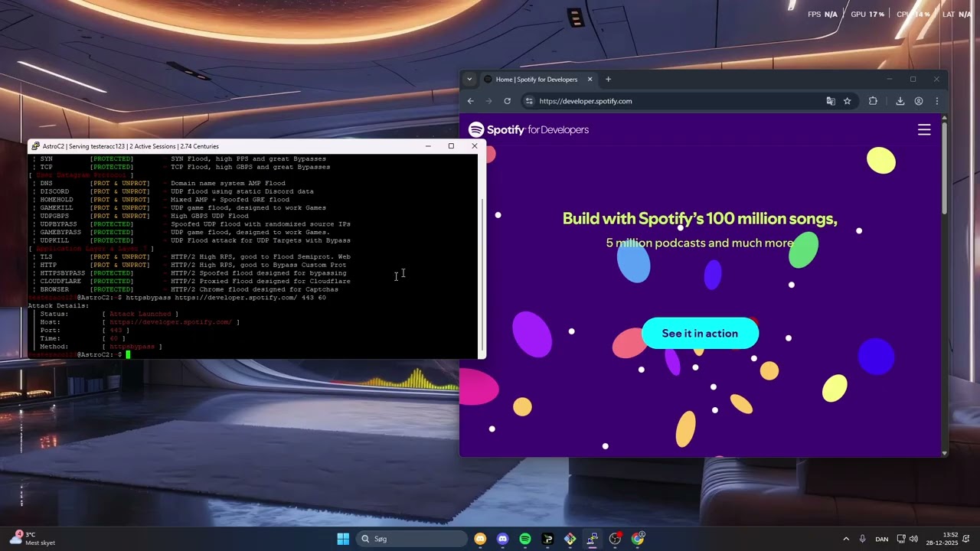Viewport: 980px width, 551px height.
Task: Click the microphone tray icon
Action: point(863,539)
